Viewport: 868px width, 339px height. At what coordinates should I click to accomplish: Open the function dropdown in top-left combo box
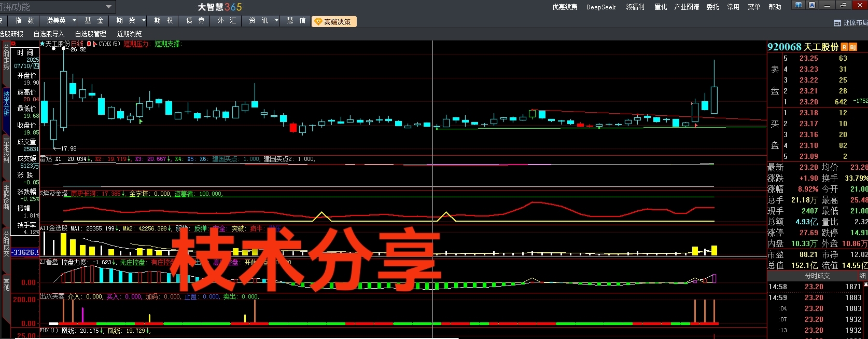[108, 7]
